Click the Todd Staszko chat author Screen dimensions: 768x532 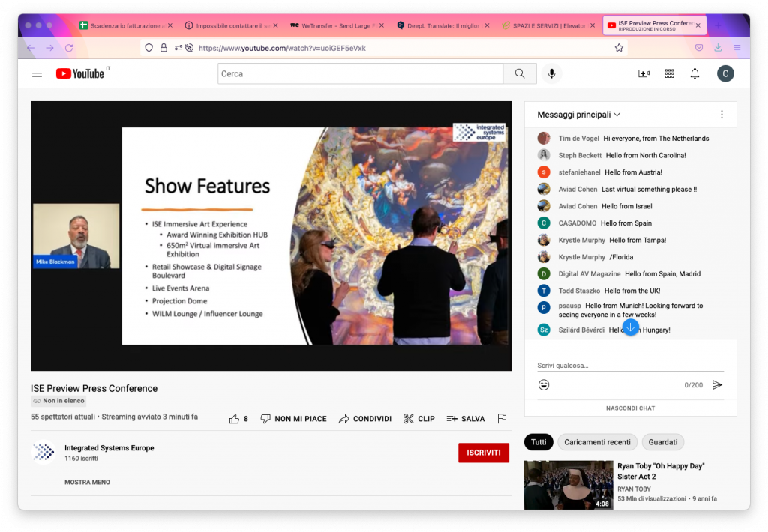tap(579, 291)
